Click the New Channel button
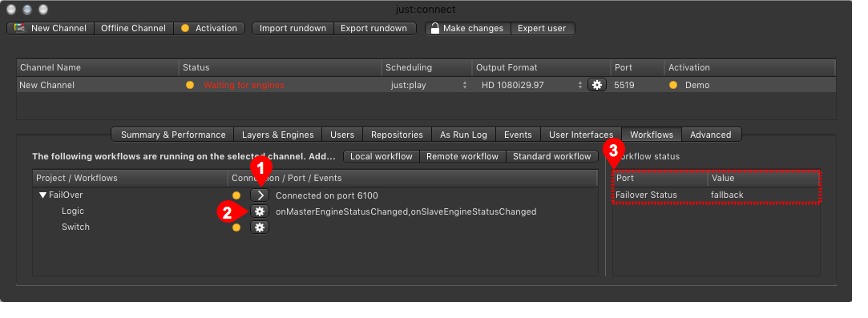Screen dimensions: 868x318 (x=50, y=28)
